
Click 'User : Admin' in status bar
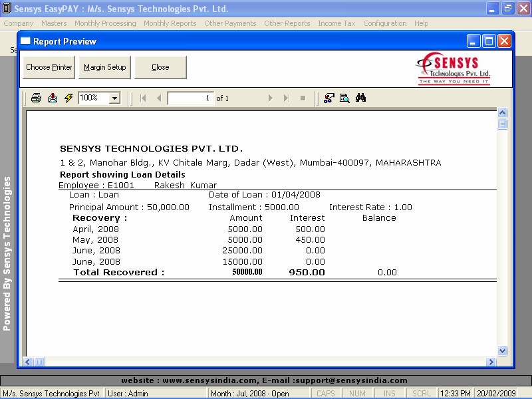click(x=128, y=394)
